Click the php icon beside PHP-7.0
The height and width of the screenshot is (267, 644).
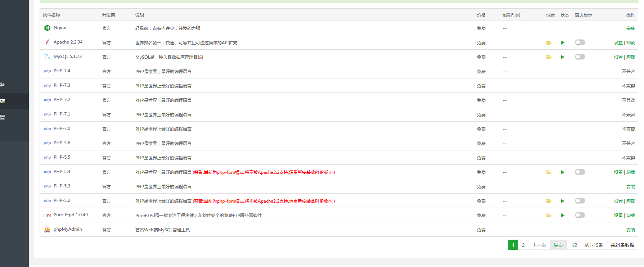click(x=47, y=129)
